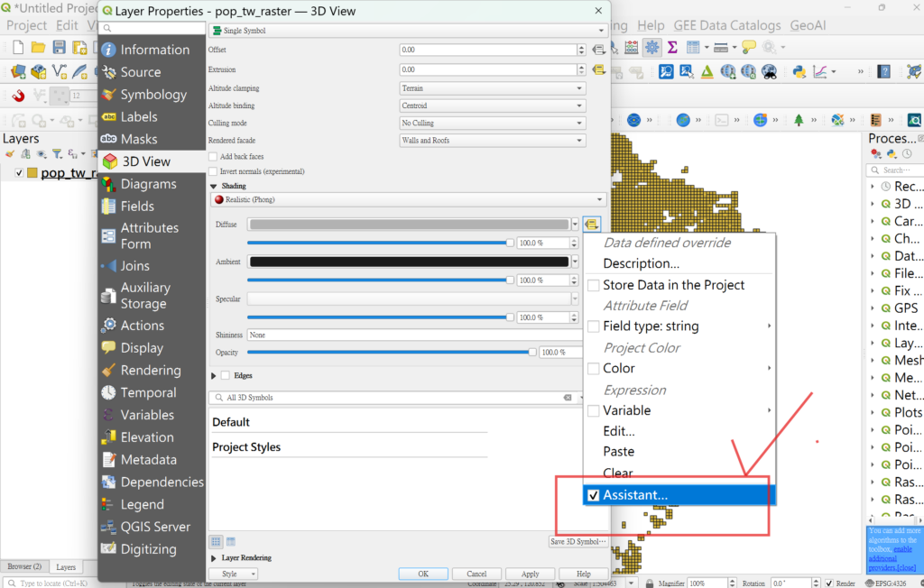Click Save 3D Symbol button
This screenshot has width=924, height=588.
click(577, 541)
